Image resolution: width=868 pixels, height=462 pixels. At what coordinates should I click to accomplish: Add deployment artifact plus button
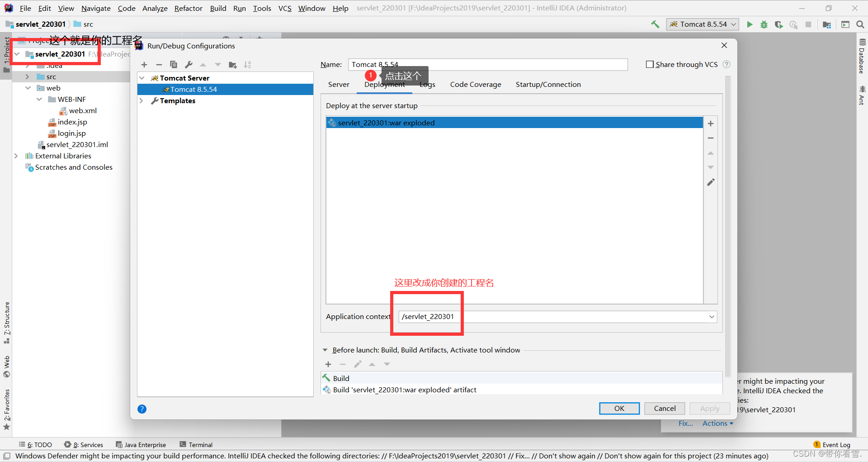pyautogui.click(x=711, y=124)
